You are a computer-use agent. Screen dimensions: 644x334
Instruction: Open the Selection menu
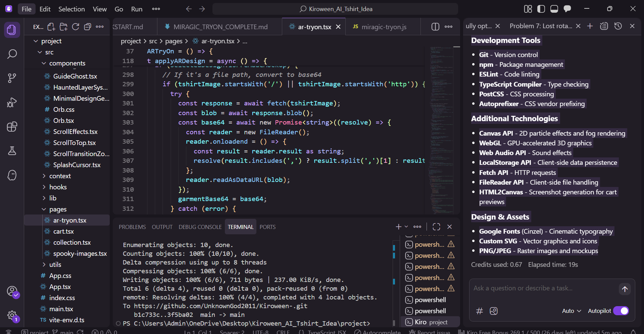pos(71,9)
